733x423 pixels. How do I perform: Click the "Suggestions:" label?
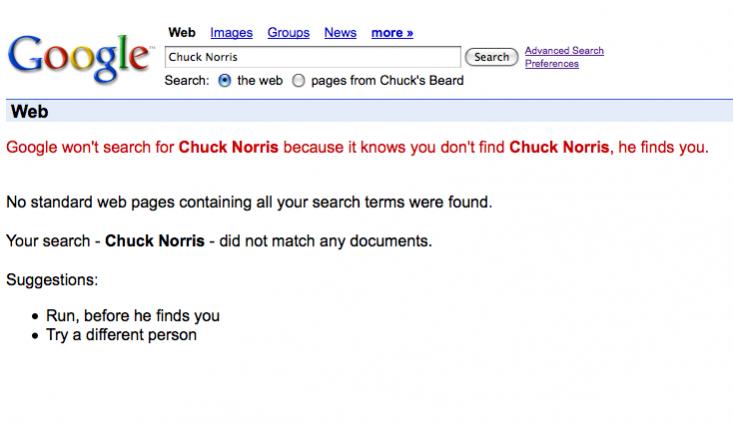pyautogui.click(x=52, y=280)
